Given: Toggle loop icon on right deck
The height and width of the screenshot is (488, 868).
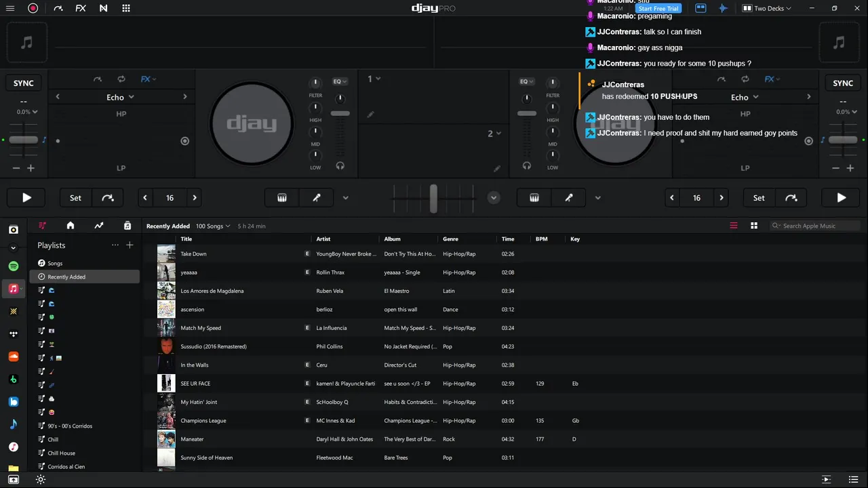Looking at the screenshot, I should [745, 79].
